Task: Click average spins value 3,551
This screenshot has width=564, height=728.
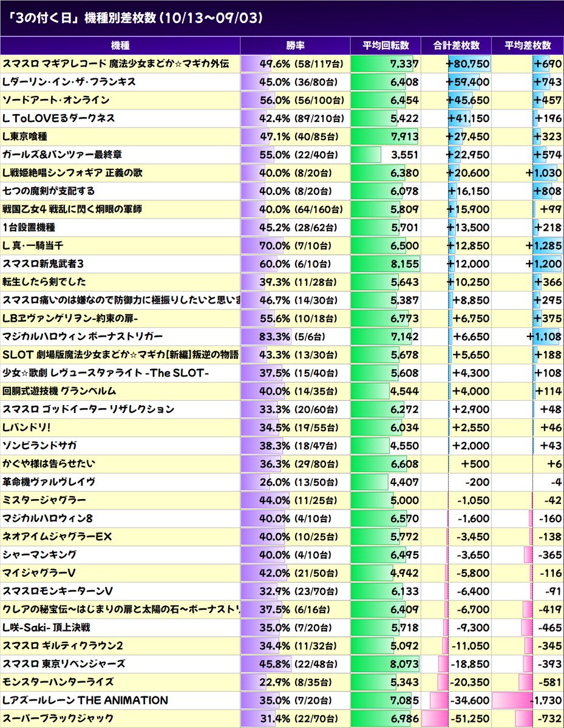Action: pyautogui.click(x=404, y=155)
